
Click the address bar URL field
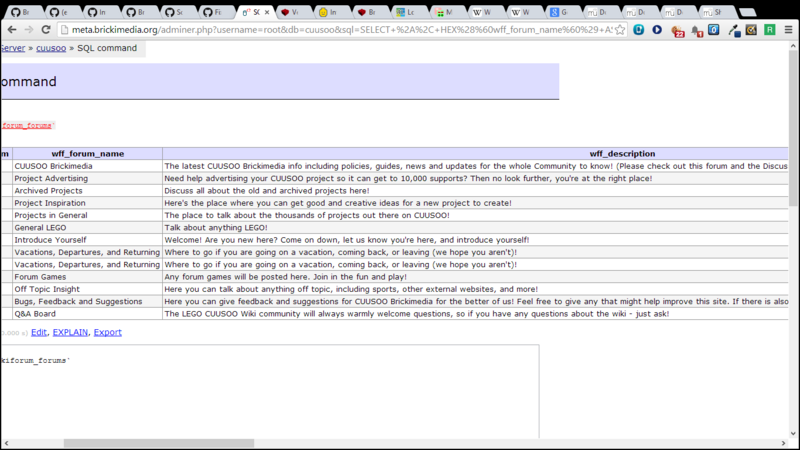pos(342,30)
